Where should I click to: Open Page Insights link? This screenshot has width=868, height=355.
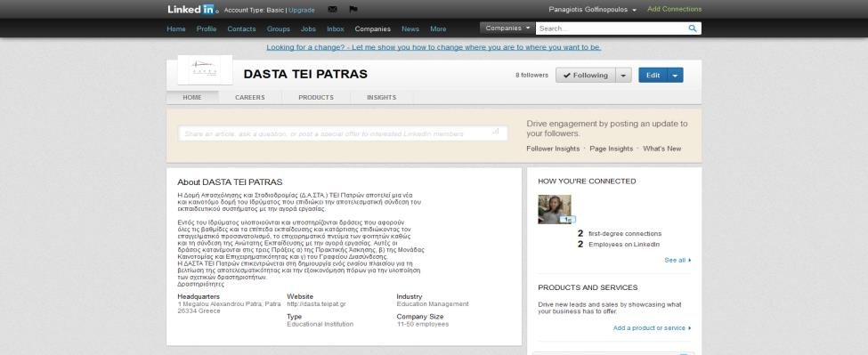pos(611,149)
